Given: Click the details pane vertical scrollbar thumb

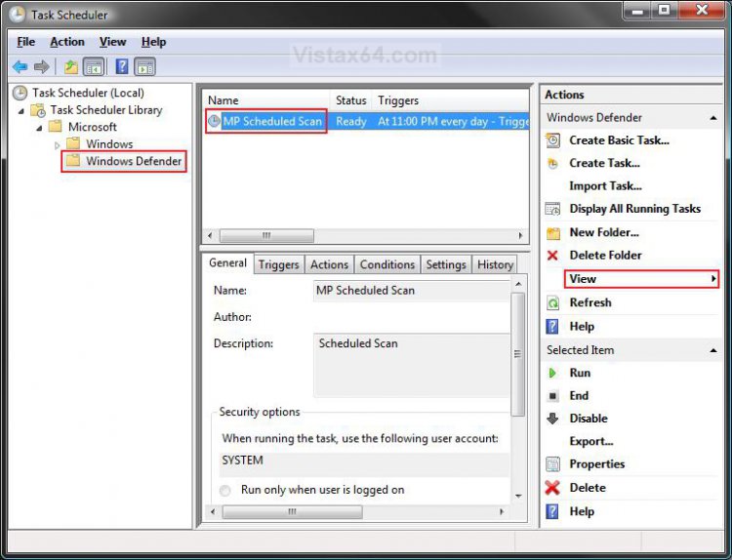Looking at the screenshot, I should pyautogui.click(x=517, y=354).
